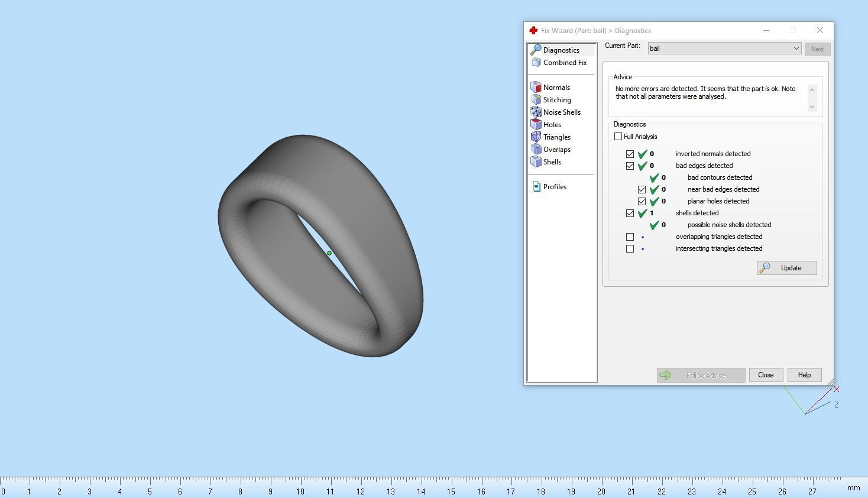Click the Holes cube icon
The width and height of the screenshot is (868, 498).
[536, 124]
